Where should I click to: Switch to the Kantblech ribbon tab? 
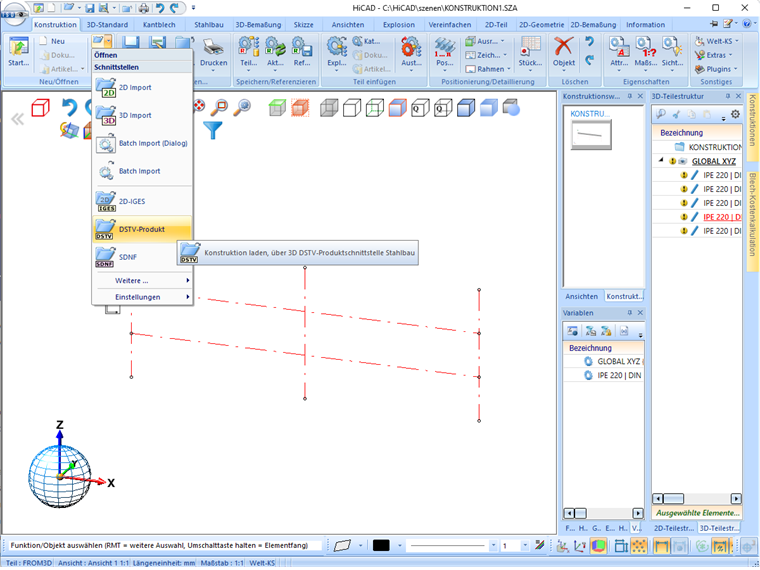pos(159,25)
